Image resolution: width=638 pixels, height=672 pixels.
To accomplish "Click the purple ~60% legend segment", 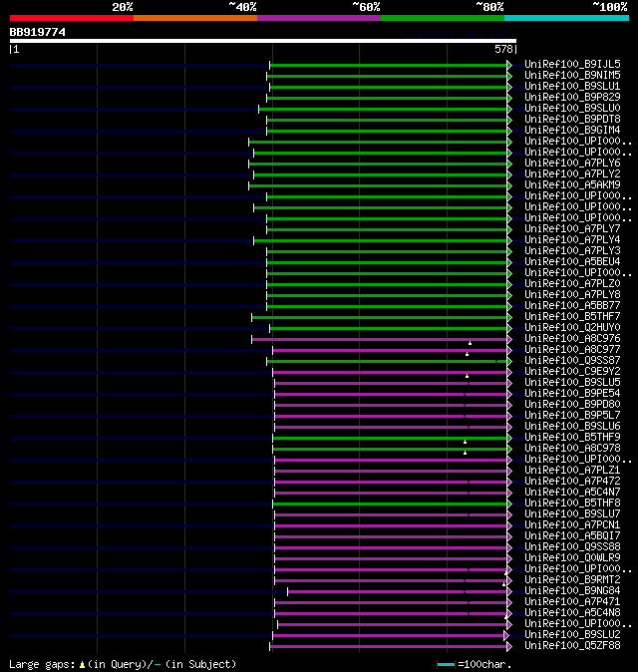I will [x=319, y=18].
